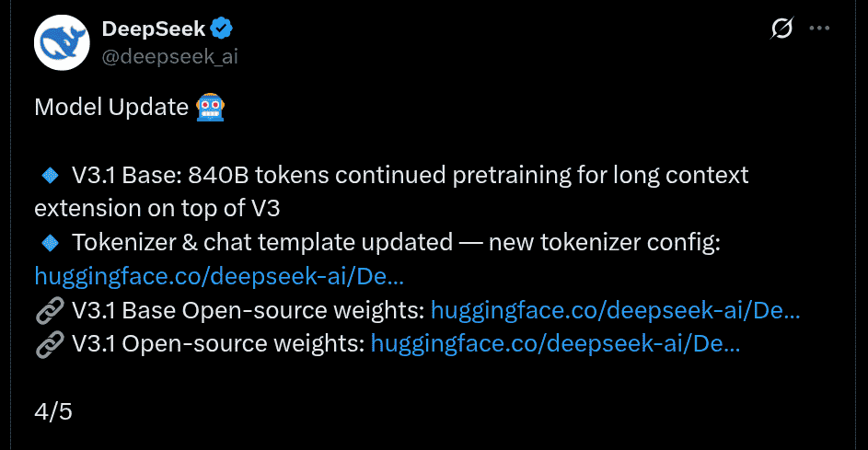Click the blue diamond beside V3.1 Base line
The image size is (868, 450).
pos(51,175)
